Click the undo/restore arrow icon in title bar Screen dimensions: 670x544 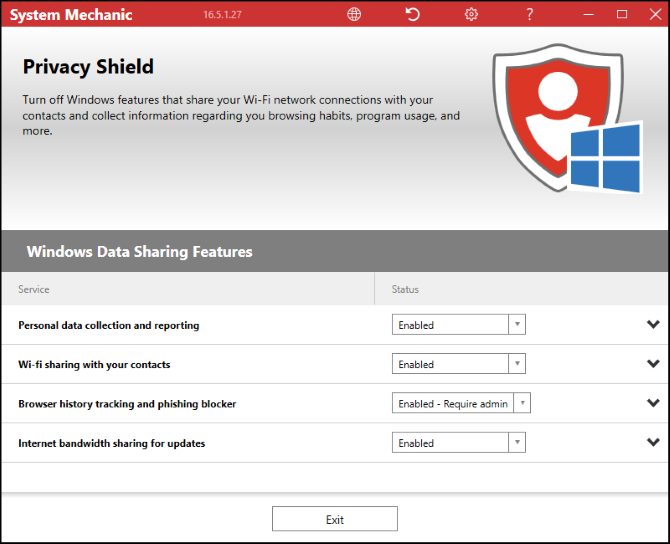click(x=412, y=14)
